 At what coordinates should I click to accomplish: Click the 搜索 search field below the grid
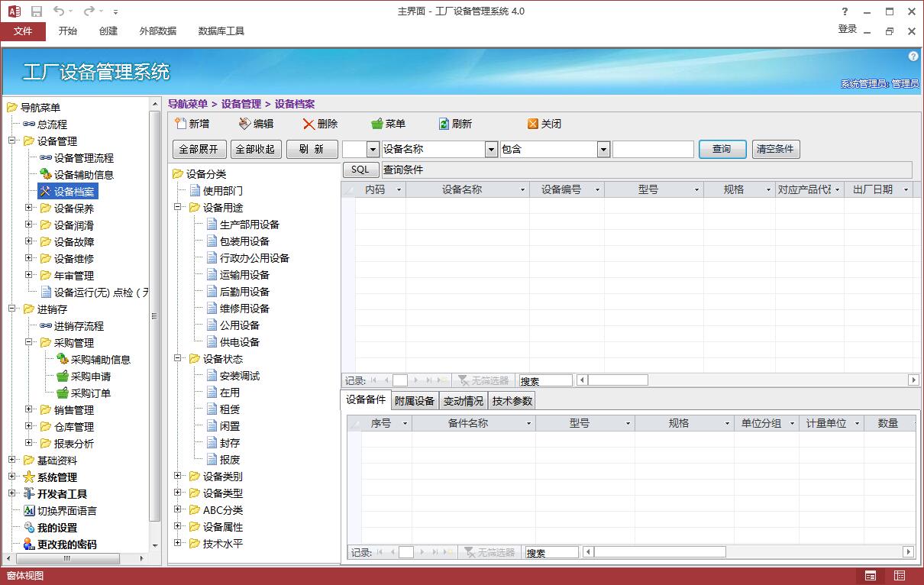click(545, 380)
